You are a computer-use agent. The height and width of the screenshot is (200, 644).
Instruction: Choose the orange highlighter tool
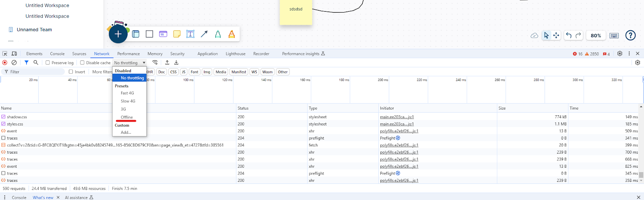pyautogui.click(x=231, y=34)
